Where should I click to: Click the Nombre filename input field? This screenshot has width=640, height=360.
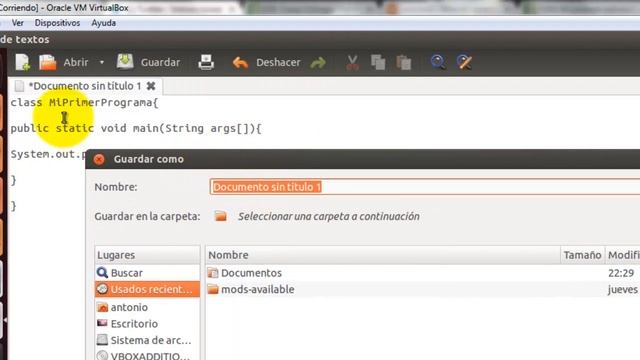[x=424, y=187]
